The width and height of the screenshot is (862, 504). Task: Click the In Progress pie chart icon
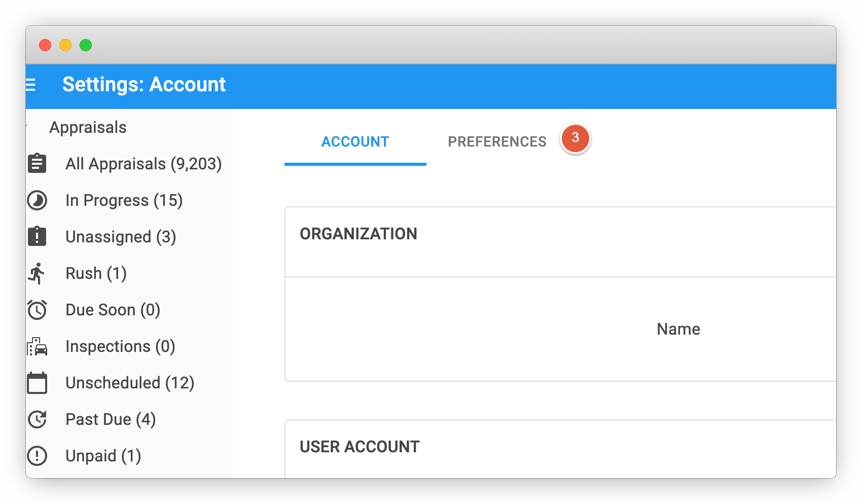coord(37,200)
